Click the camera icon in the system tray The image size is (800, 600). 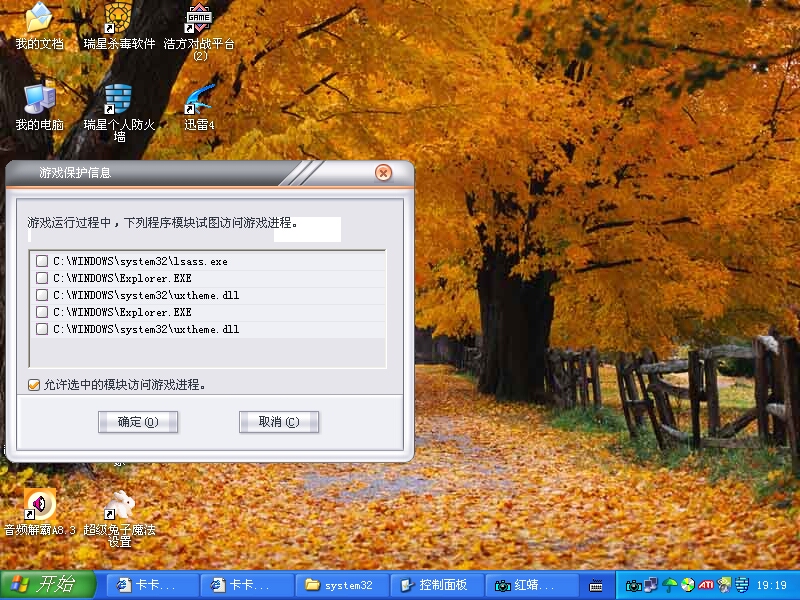(x=633, y=585)
